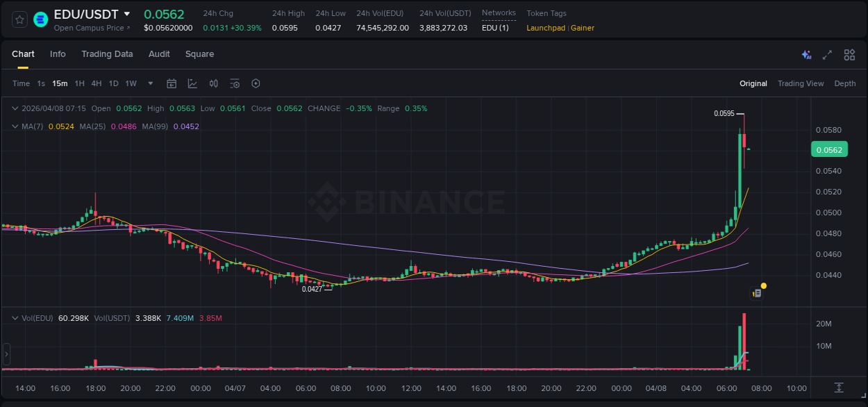This screenshot has height=407, width=868.
Task: Open the Launchpad token tag link
Action: pyautogui.click(x=545, y=28)
